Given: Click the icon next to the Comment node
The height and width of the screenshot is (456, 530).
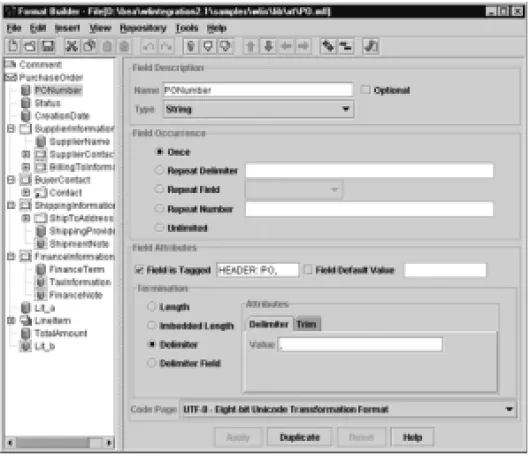Looking at the screenshot, I should [x=11, y=64].
